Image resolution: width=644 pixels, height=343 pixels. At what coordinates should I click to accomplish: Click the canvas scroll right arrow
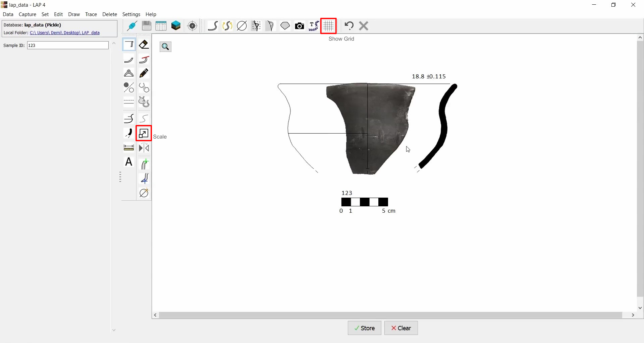pos(633,315)
